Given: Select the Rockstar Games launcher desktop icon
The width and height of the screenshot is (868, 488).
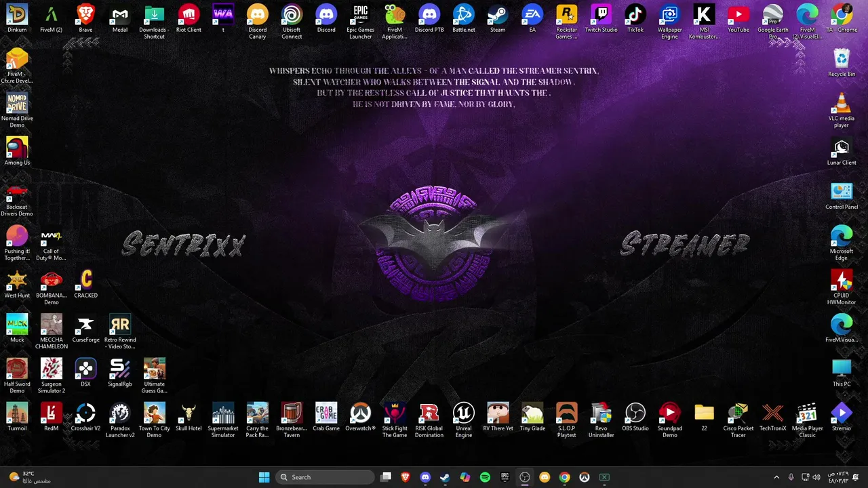Looking at the screenshot, I should coord(567,22).
